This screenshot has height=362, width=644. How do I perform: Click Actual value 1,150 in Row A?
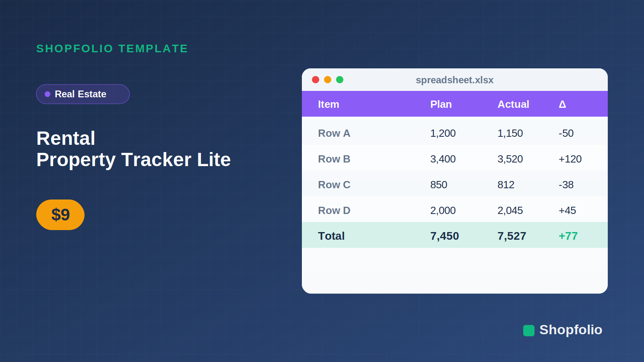pos(510,133)
